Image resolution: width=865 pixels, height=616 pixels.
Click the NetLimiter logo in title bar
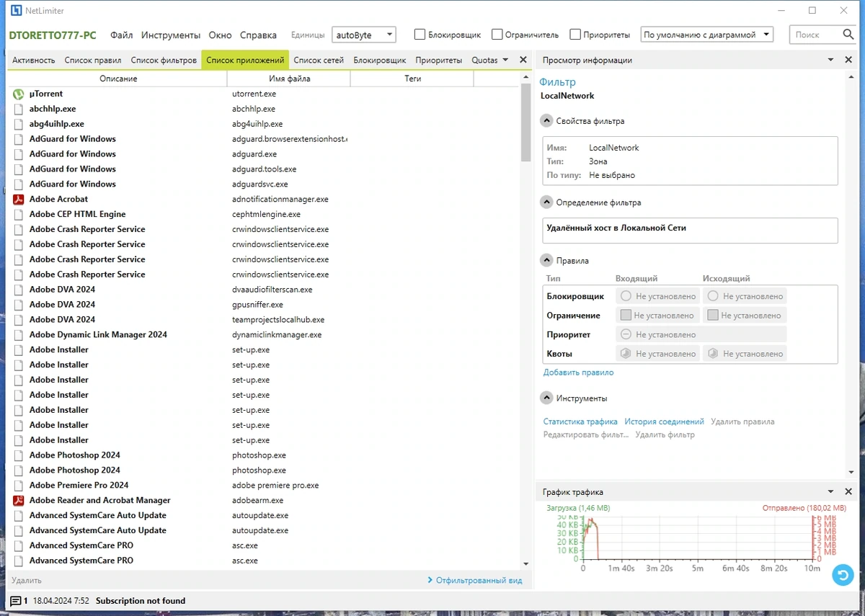[16, 11]
